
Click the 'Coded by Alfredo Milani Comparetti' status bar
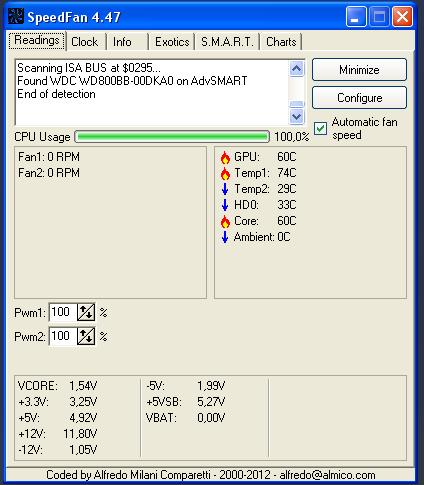tap(211, 475)
